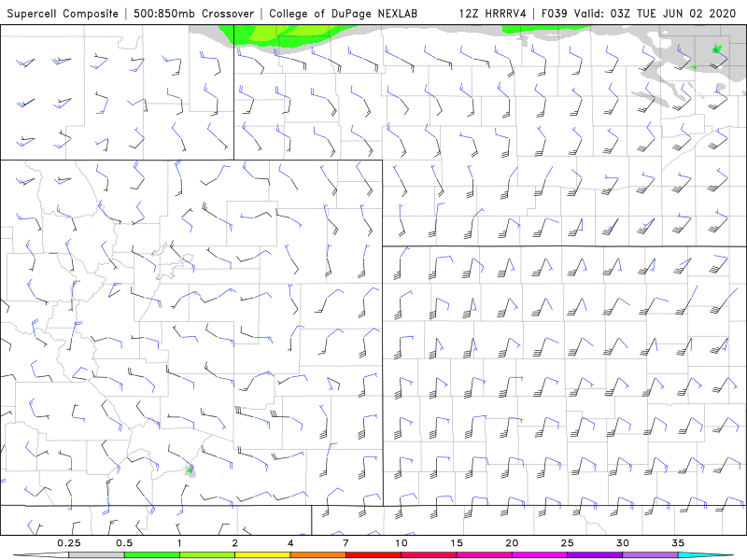Click the legend value '0.5'
Viewport: 747px width, 560px height.
pos(124,543)
